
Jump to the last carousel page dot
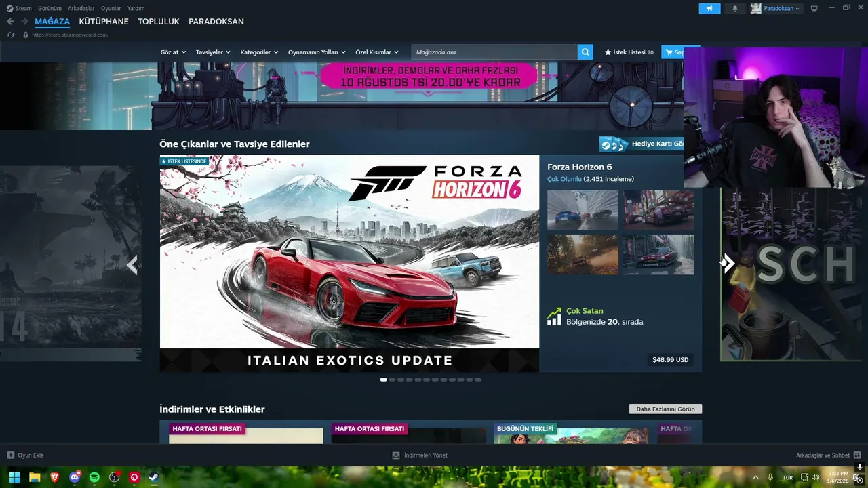point(478,380)
